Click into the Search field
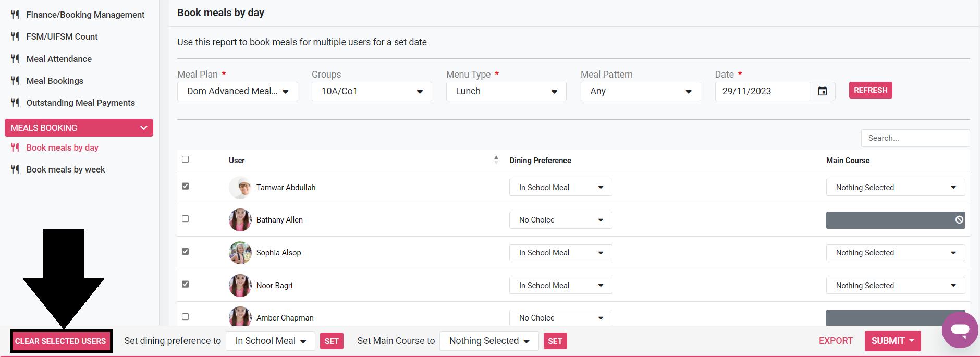The image size is (980, 357). (x=915, y=138)
